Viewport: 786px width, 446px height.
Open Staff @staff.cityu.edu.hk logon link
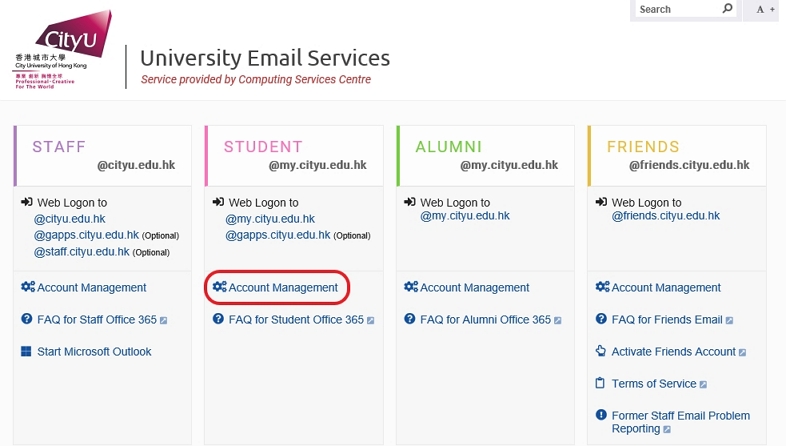[x=82, y=252]
